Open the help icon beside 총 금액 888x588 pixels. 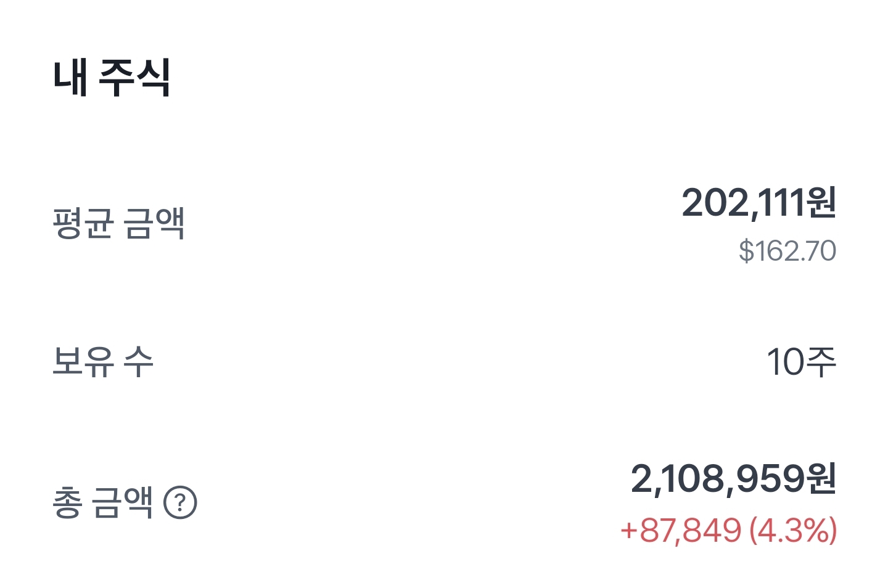coord(180,502)
